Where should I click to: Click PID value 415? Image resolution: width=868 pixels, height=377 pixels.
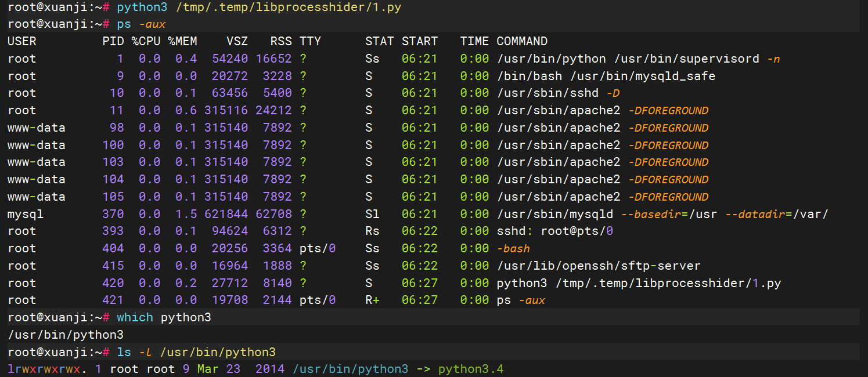pos(113,266)
